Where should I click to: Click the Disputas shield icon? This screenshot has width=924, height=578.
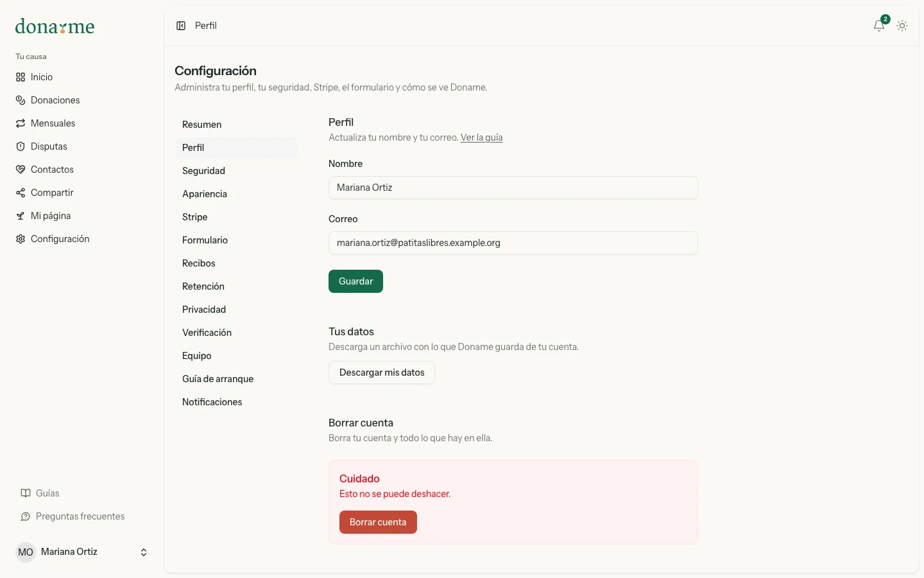21,146
